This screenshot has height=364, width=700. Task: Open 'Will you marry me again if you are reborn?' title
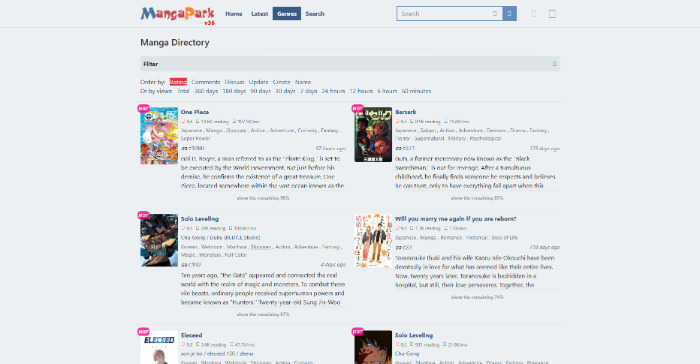click(x=455, y=219)
